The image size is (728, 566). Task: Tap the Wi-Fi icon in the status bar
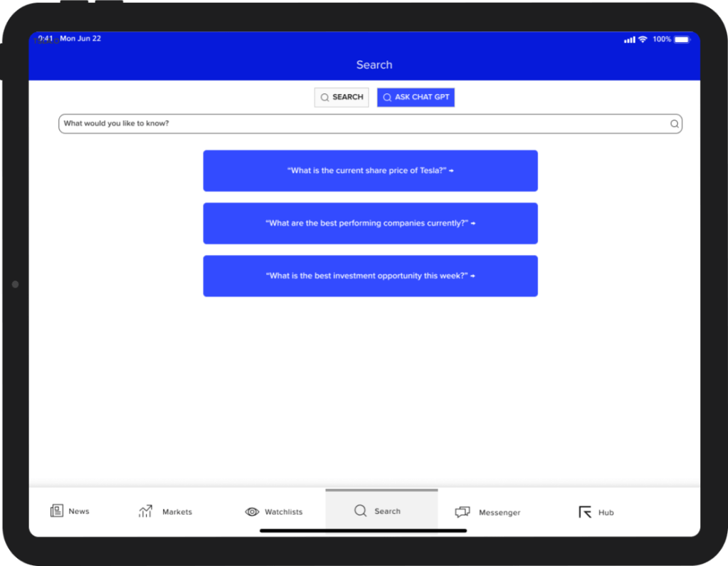[643, 39]
